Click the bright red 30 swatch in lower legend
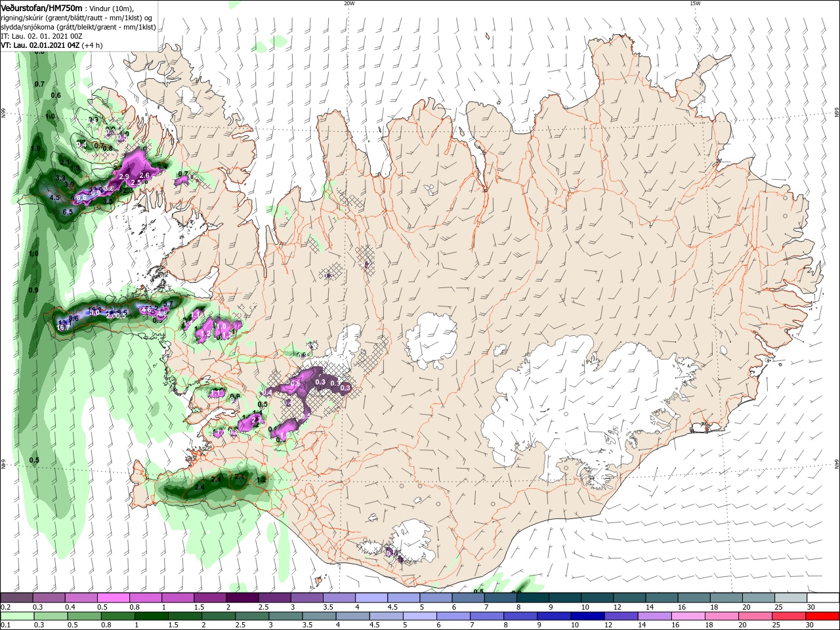The height and width of the screenshot is (630, 840). 823,616
